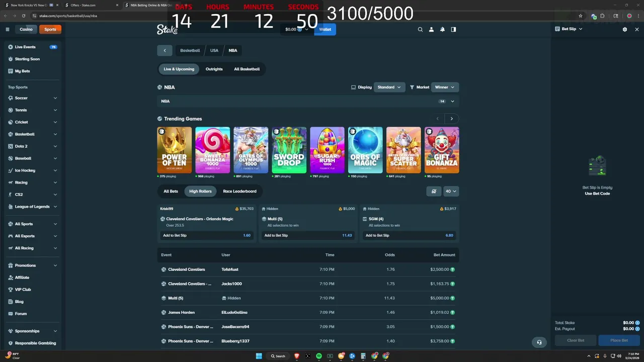Open Live Events in sidebar
This screenshot has height=362, width=644.
tap(33, 47)
